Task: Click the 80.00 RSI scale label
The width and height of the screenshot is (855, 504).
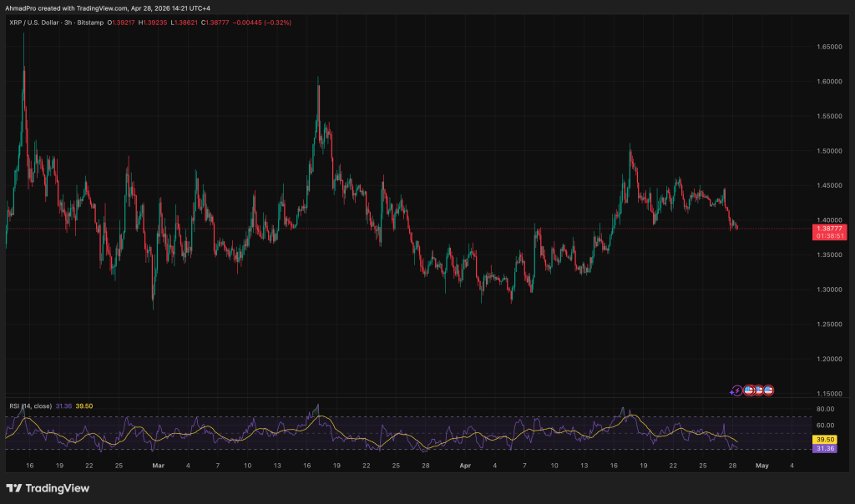Action: [x=825, y=409]
